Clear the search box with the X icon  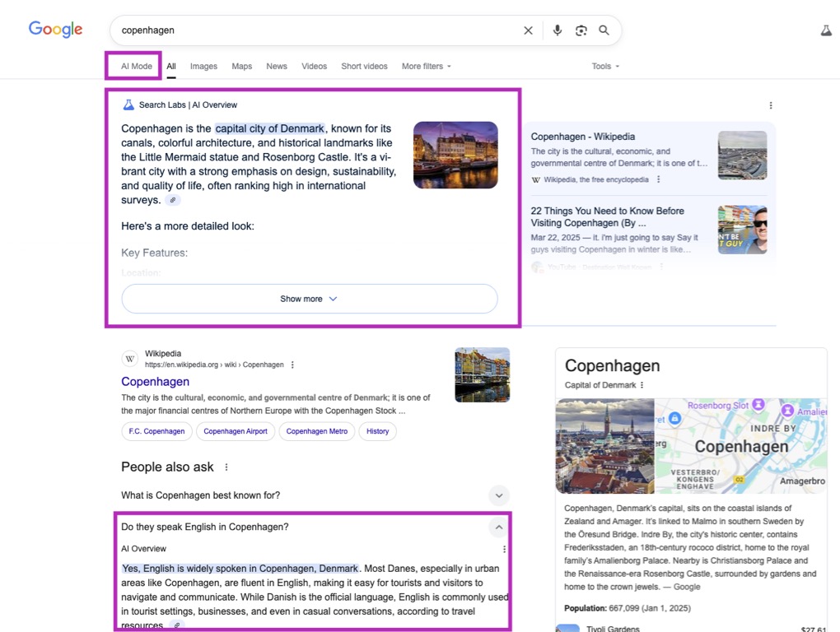[528, 30]
